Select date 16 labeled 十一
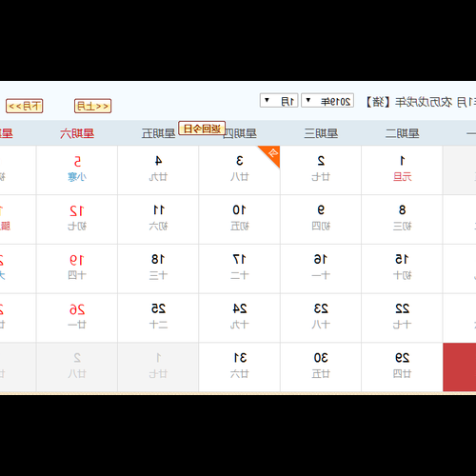The width and height of the screenshot is (476, 476). click(321, 268)
